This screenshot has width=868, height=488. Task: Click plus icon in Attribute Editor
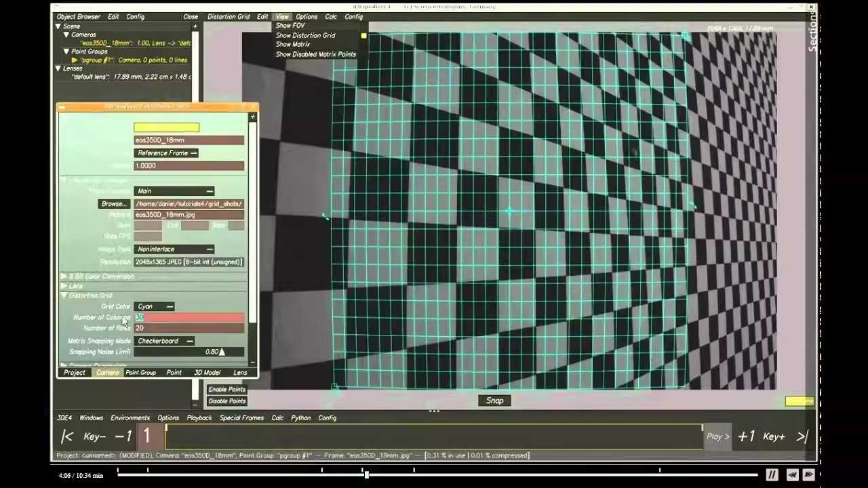(x=252, y=117)
